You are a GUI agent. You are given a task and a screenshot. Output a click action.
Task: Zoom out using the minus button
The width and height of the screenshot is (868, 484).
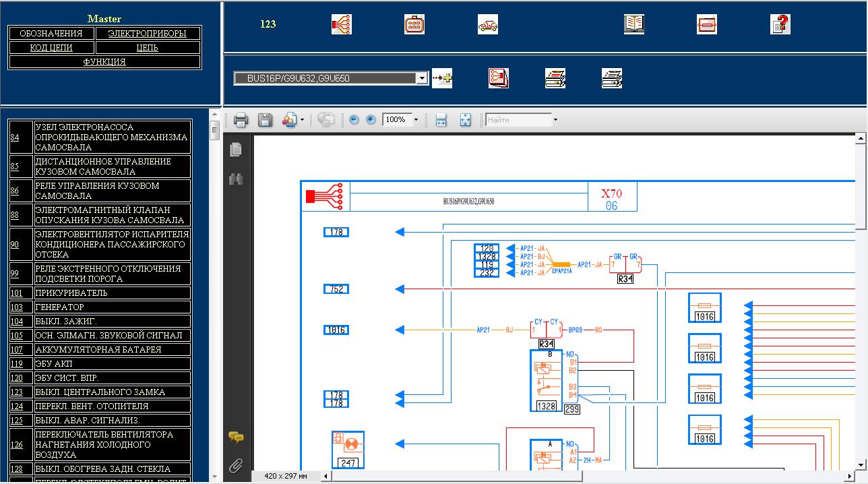tap(354, 120)
